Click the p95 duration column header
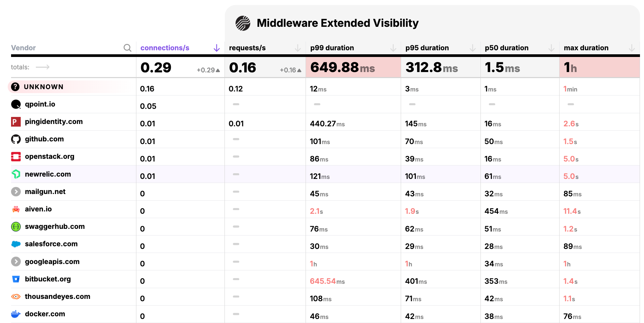644x323 pixels. pos(427,48)
